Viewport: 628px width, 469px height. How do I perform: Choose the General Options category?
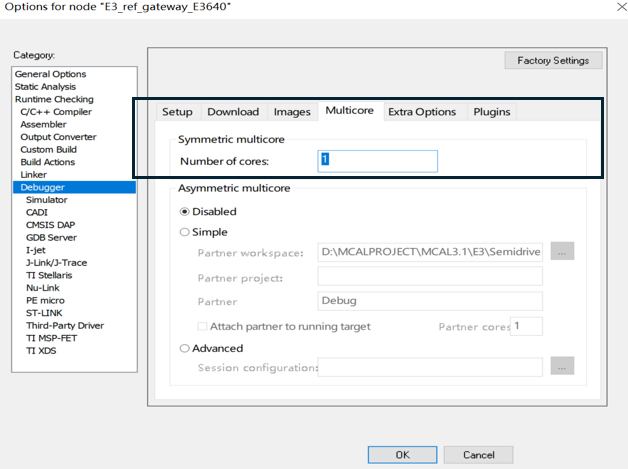click(50, 74)
